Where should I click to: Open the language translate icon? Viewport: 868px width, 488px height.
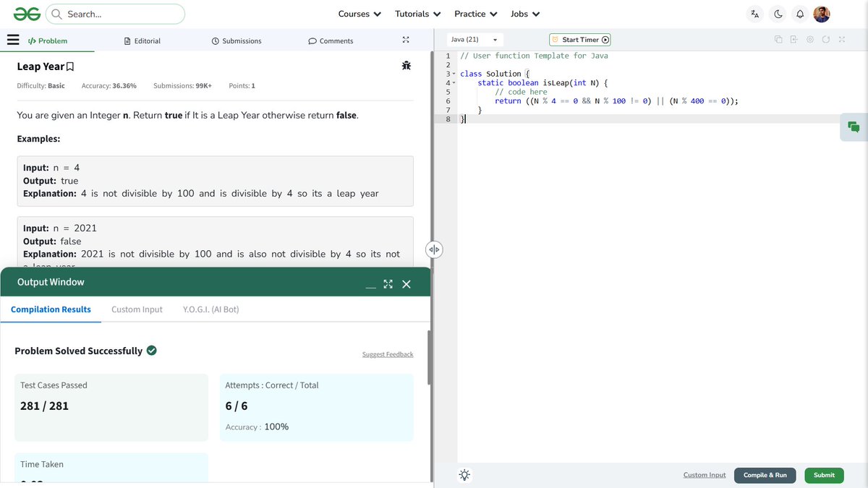(x=755, y=14)
